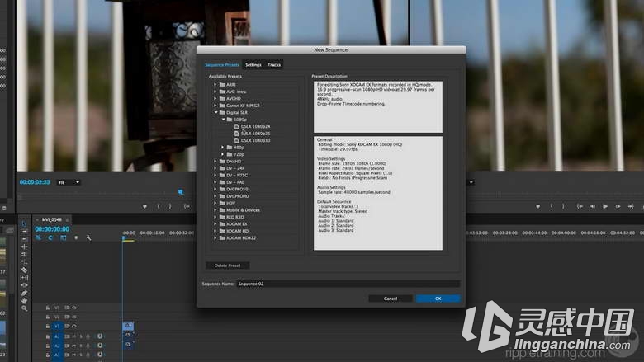Collapse the Digital SLR folder
The height and width of the screenshot is (362, 644).
click(215, 112)
